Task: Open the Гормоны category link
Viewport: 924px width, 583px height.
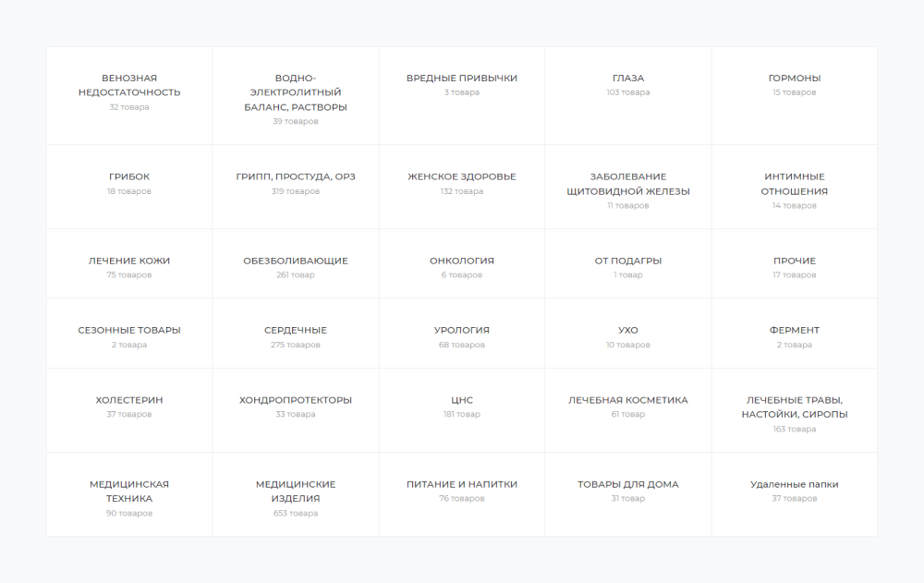Action: (795, 79)
